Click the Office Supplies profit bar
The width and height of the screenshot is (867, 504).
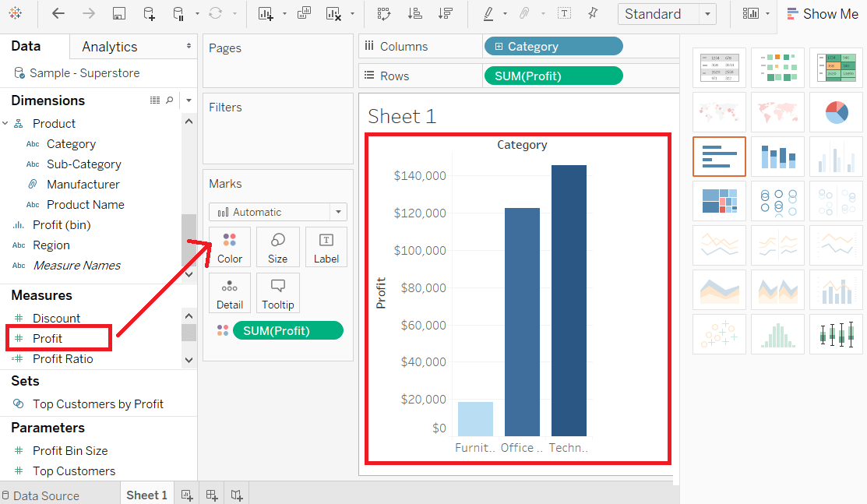pyautogui.click(x=522, y=322)
